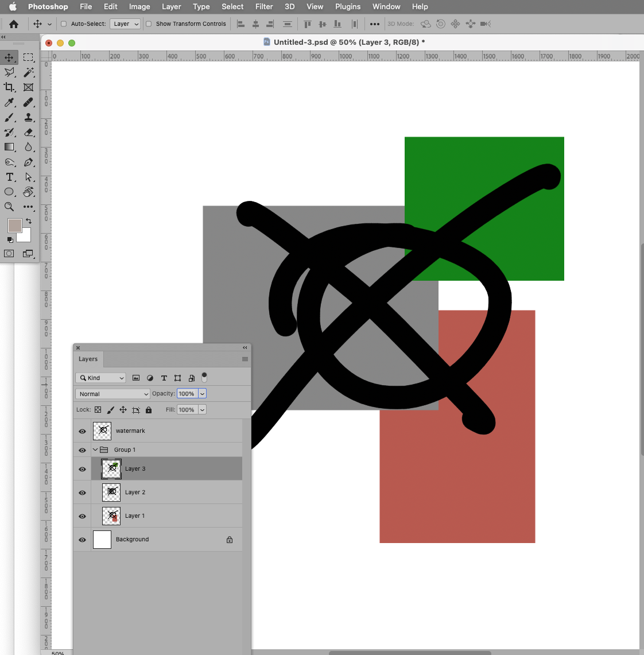The image size is (644, 655).
Task: Open the layer Kind filter dropdown
Action: coord(100,378)
